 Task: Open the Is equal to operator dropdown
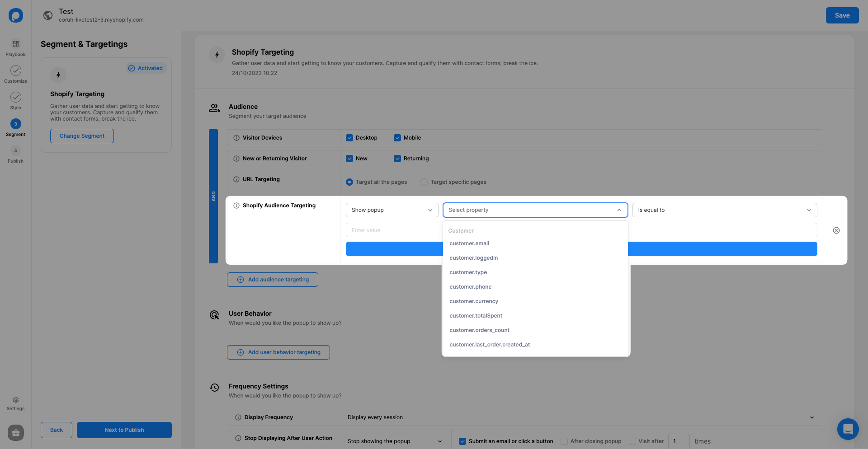point(724,210)
